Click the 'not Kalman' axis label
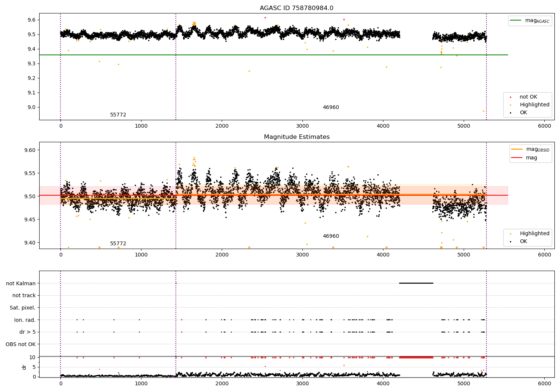The width and height of the screenshot is (560, 392). [21, 283]
